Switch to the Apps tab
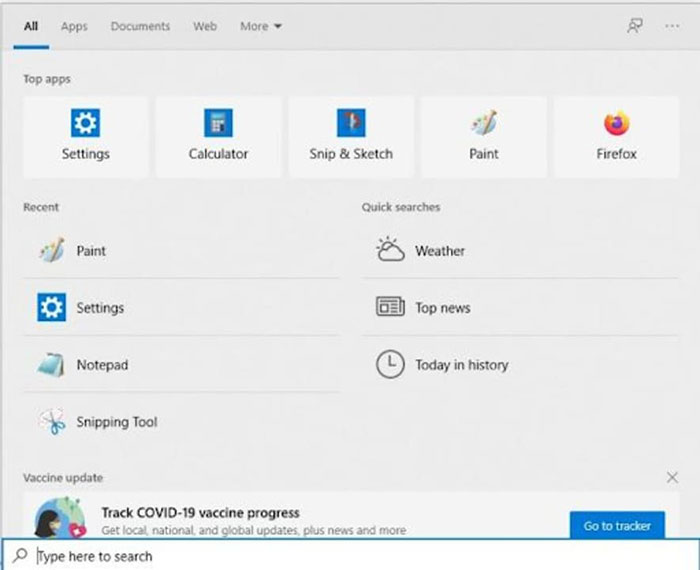Screen dimensions: 700x570 click(x=74, y=26)
